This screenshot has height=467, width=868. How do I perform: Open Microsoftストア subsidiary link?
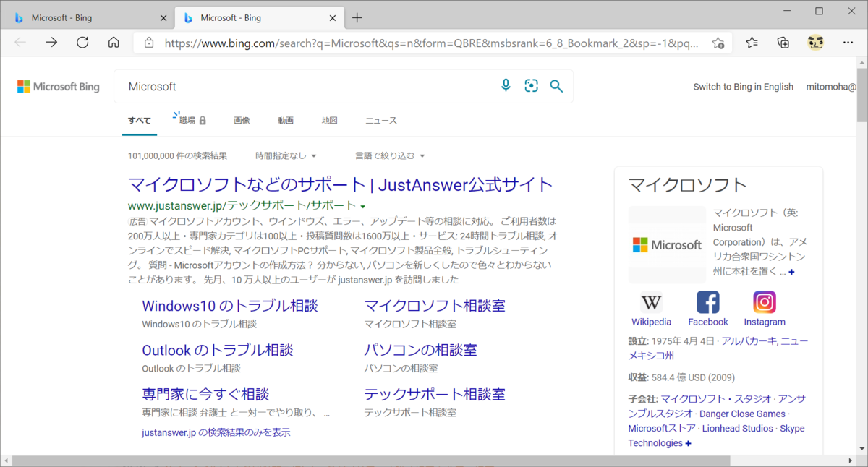coord(662,429)
